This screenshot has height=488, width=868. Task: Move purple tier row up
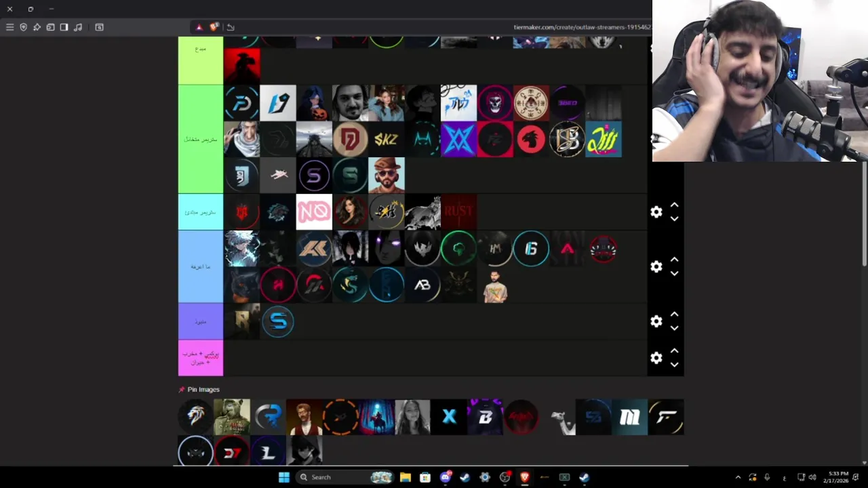click(x=674, y=314)
